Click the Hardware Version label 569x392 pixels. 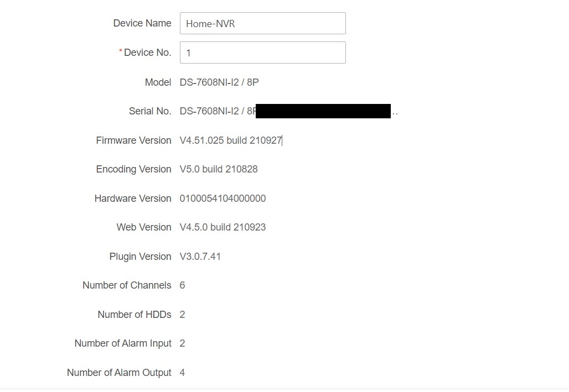(133, 198)
